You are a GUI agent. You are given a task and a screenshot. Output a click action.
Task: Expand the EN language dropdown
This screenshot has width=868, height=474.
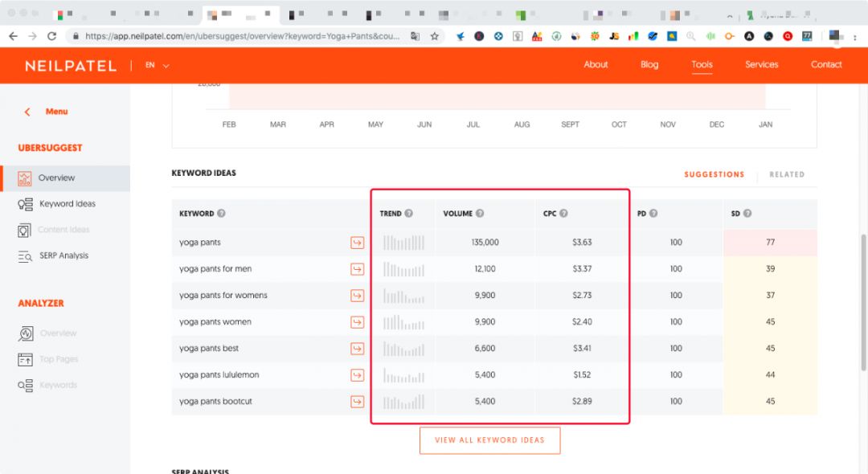[158, 65]
